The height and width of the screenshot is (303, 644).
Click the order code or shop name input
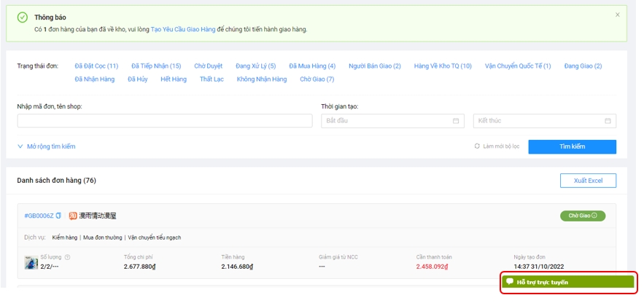point(165,121)
